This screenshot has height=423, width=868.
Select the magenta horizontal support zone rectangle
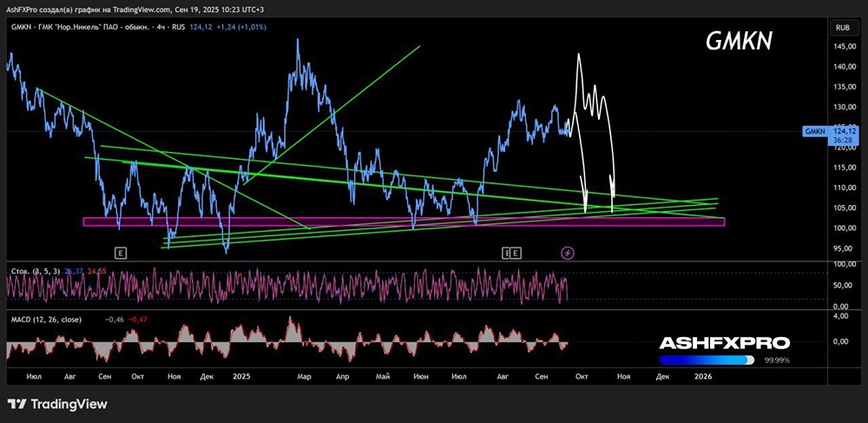coord(404,221)
